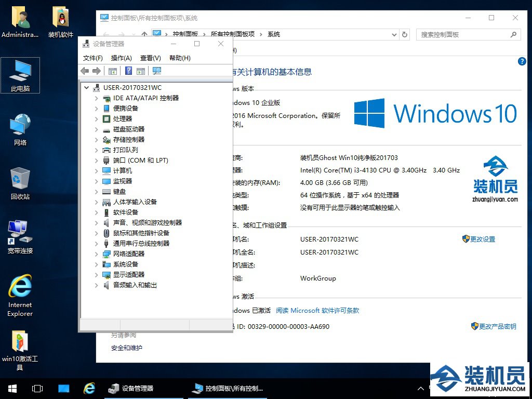Expand the 网络适配器 tree node

coord(96,254)
